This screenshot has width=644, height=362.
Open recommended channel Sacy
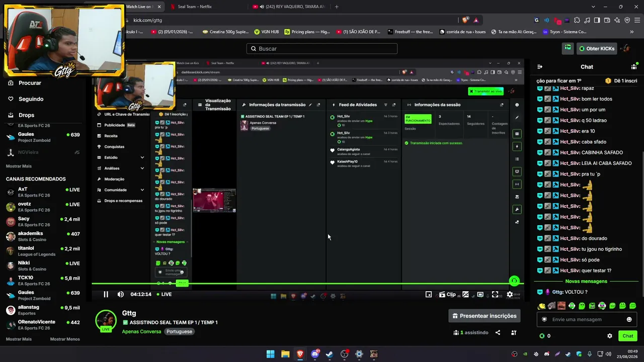[43, 222]
